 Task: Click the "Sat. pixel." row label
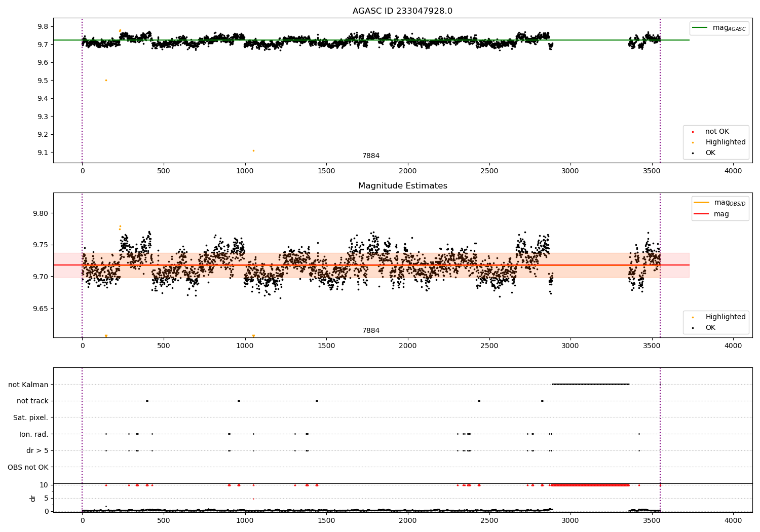31,418
